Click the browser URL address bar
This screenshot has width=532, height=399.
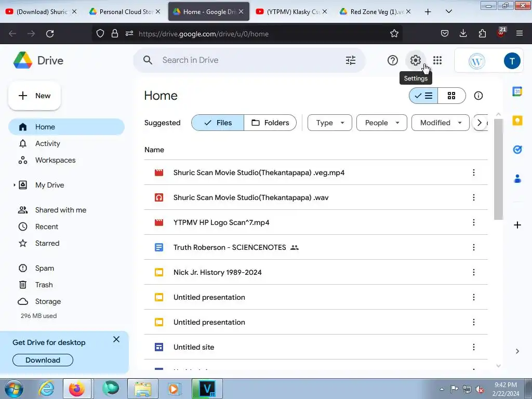point(247,34)
